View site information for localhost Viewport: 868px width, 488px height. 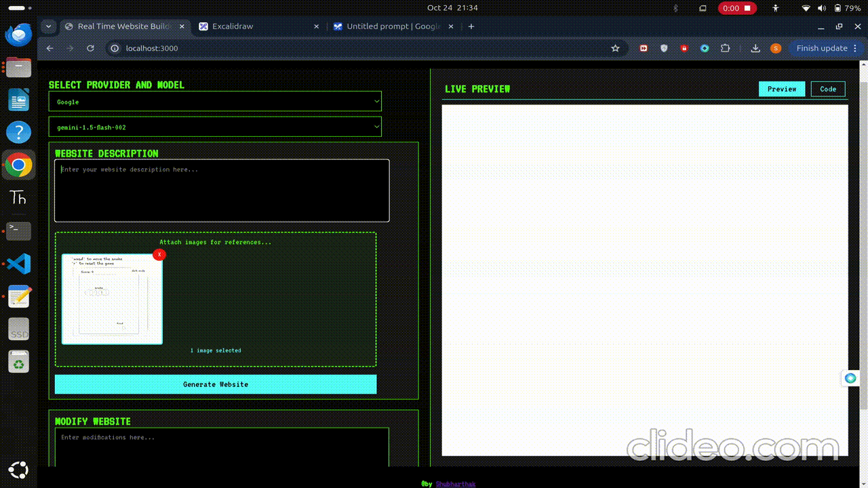115,48
